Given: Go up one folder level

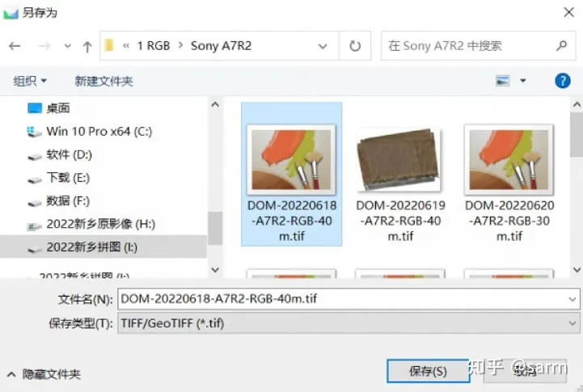Looking at the screenshot, I should pyautogui.click(x=87, y=46).
